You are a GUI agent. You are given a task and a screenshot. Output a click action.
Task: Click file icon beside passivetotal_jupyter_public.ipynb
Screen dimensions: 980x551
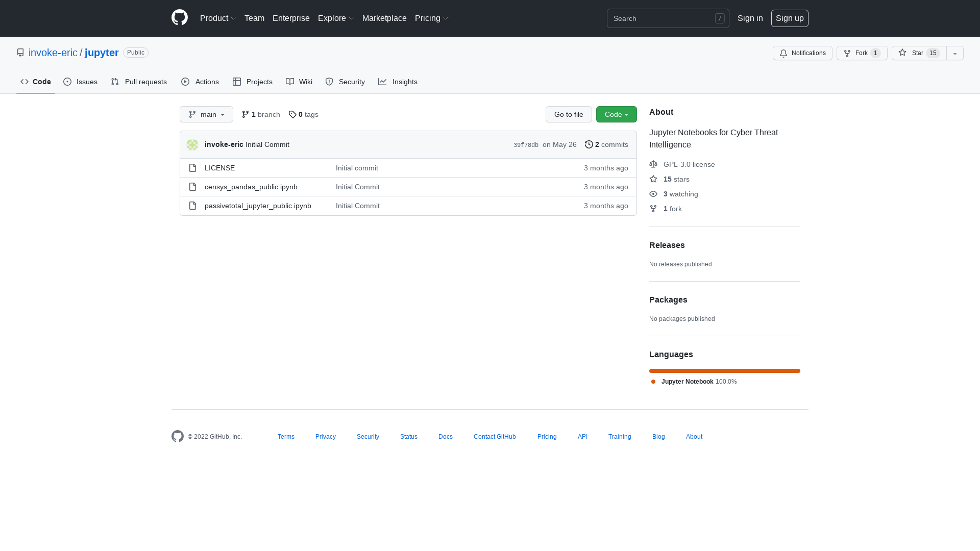(x=192, y=206)
